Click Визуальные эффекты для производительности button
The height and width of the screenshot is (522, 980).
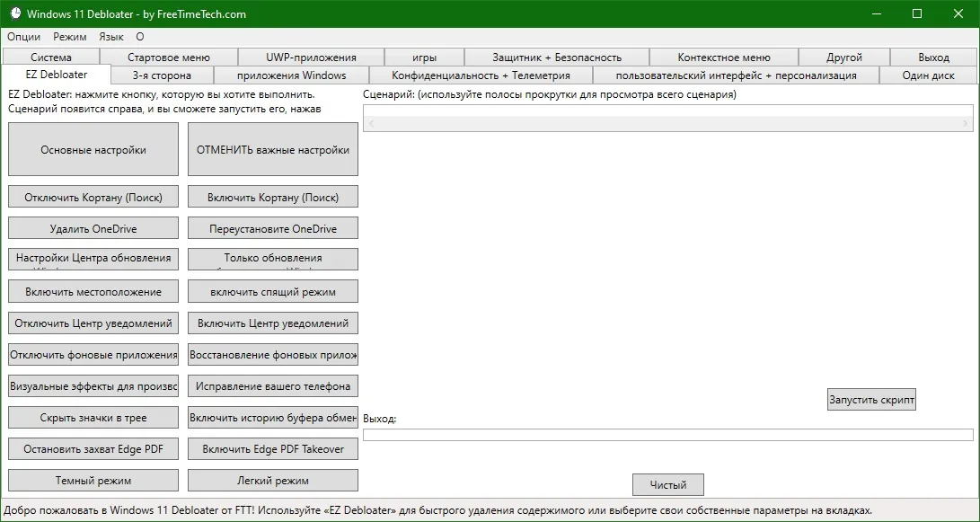coord(93,385)
